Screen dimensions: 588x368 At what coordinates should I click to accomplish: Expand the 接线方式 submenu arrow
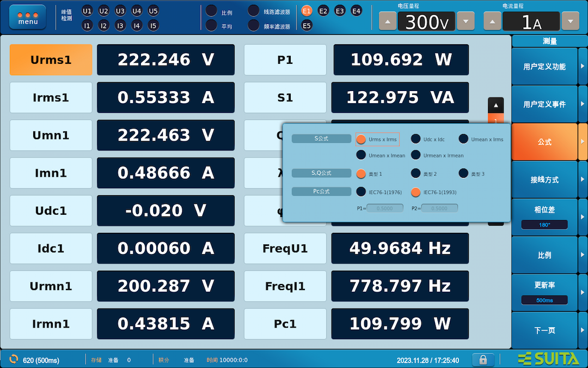[x=583, y=179]
